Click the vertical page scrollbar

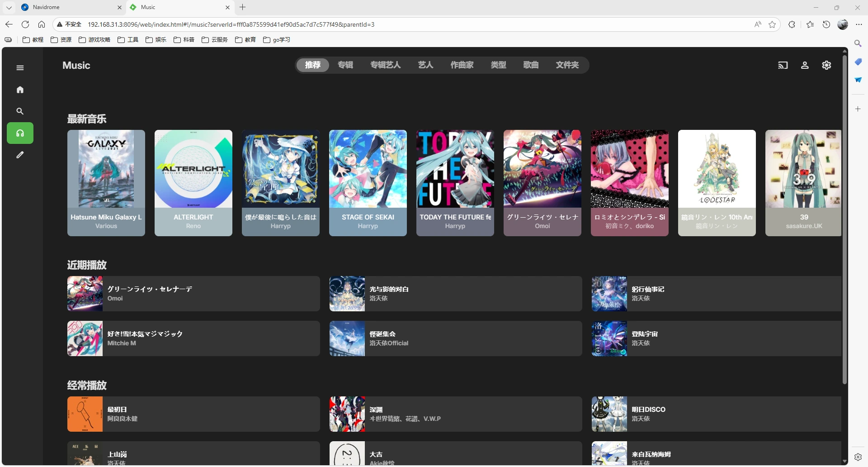point(844,217)
